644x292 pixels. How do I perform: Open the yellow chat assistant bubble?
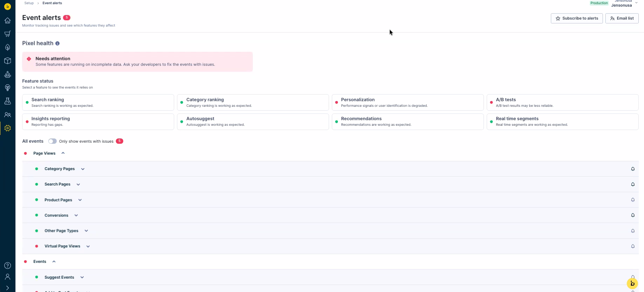632,283
